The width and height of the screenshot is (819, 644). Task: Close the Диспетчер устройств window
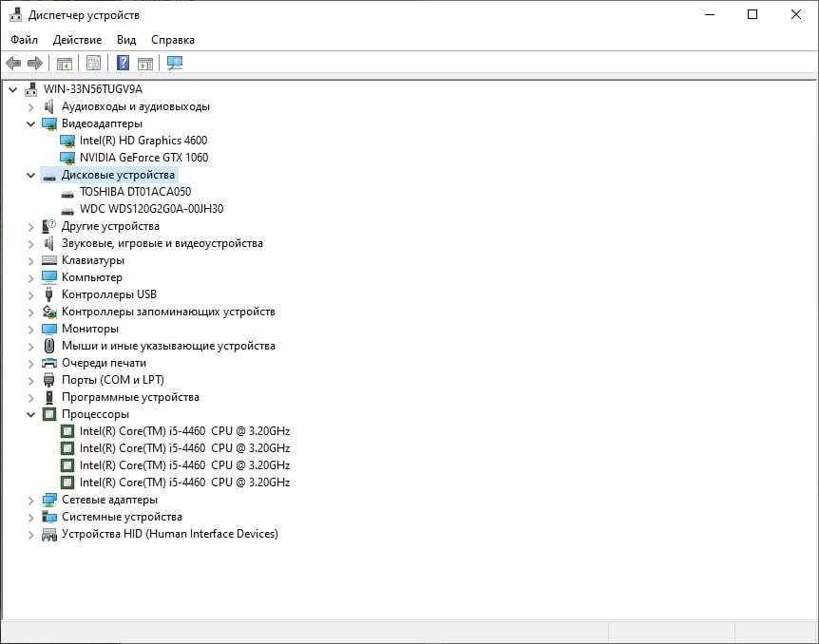point(796,14)
